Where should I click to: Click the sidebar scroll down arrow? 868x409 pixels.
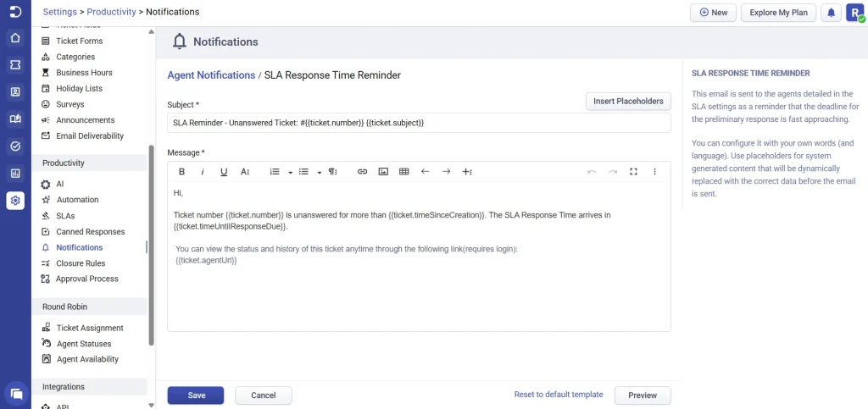(x=151, y=405)
